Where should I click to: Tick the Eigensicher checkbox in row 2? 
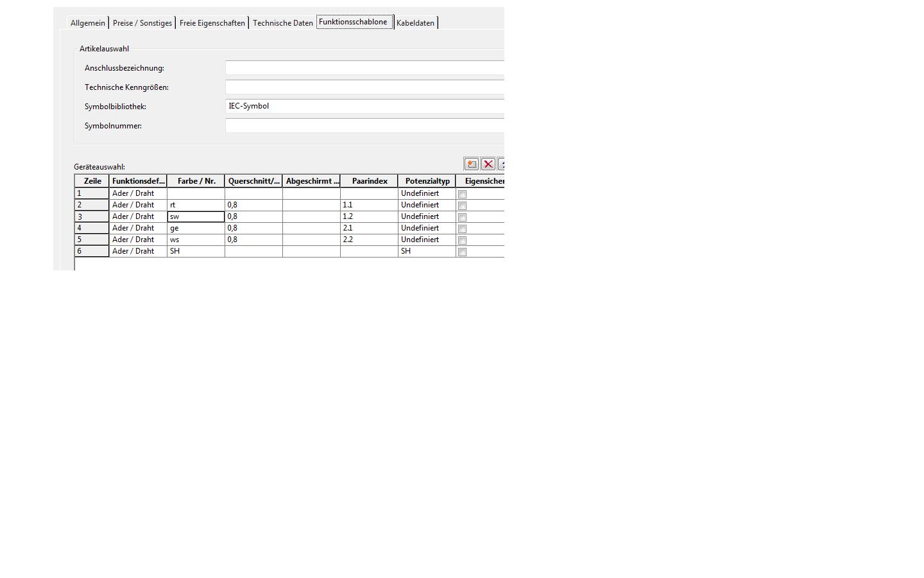tap(462, 206)
